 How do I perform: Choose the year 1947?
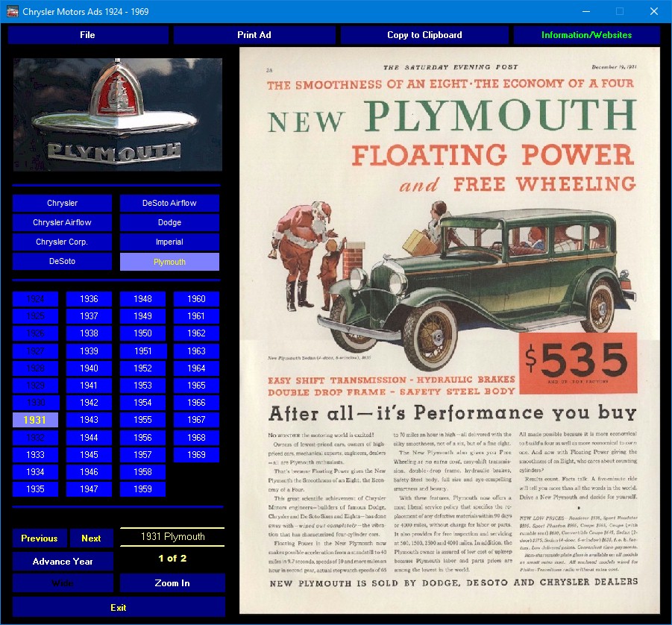[90, 489]
